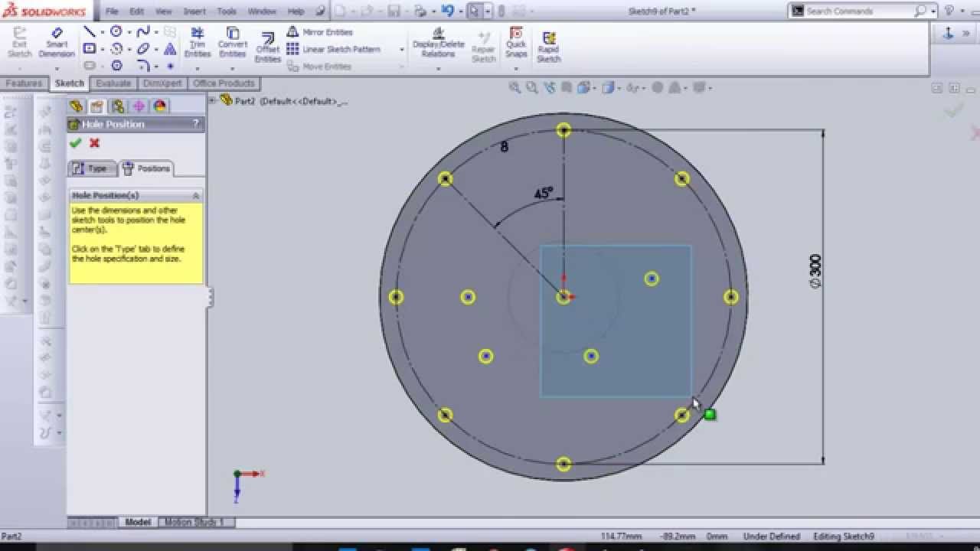
Task: Expand Circle tool dropdown arrow
Action: [129, 32]
